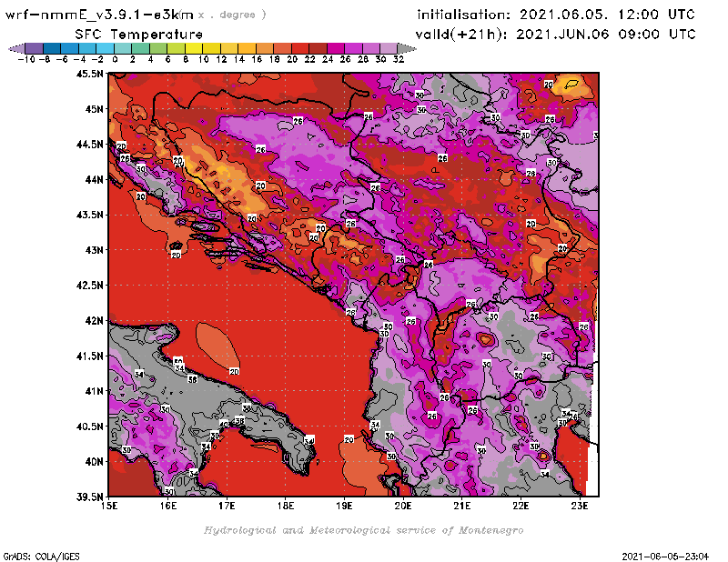The height and width of the screenshot is (562, 728).
Task: Click the '20' legend value label
Action: click(292, 59)
